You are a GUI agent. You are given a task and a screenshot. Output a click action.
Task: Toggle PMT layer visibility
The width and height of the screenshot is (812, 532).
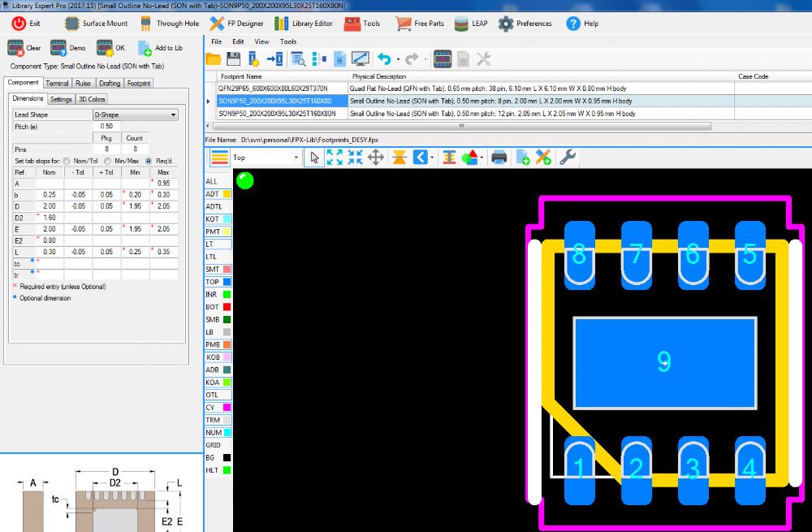pyautogui.click(x=218, y=231)
